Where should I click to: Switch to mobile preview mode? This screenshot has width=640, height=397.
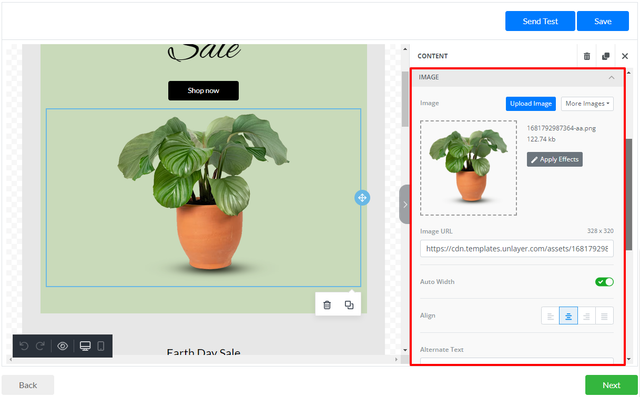[101, 346]
